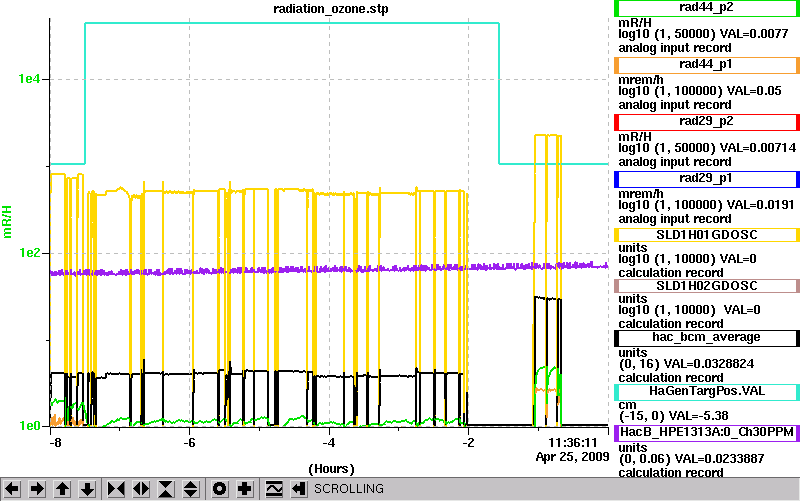Click the VAL=0.0233887 reading for Ch30PPM
Image resolution: width=800 pixels, height=501 pixels.
(x=720, y=459)
